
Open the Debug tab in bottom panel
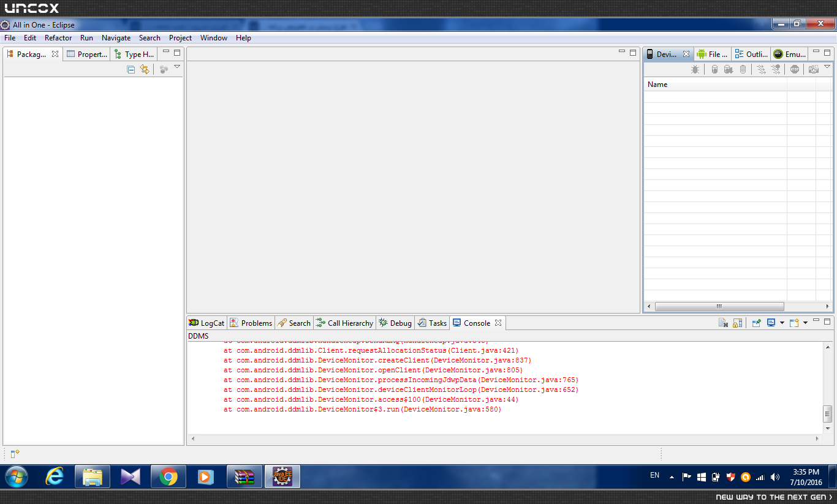(395, 323)
